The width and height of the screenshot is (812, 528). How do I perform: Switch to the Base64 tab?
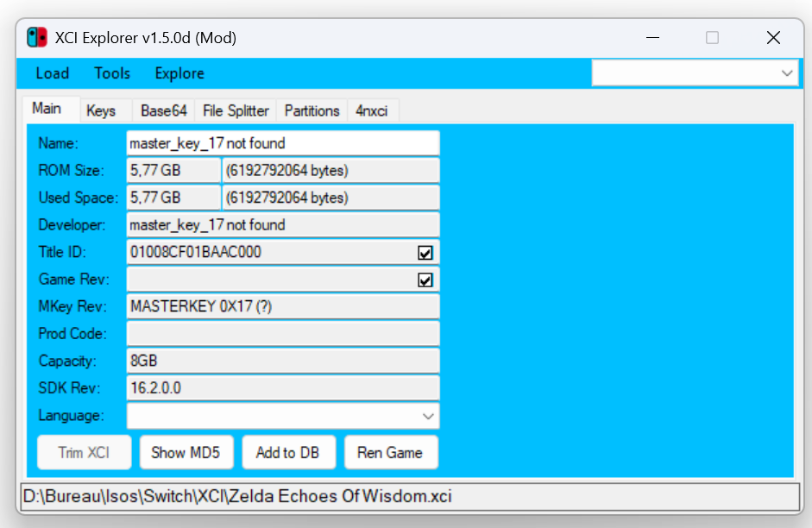click(164, 110)
